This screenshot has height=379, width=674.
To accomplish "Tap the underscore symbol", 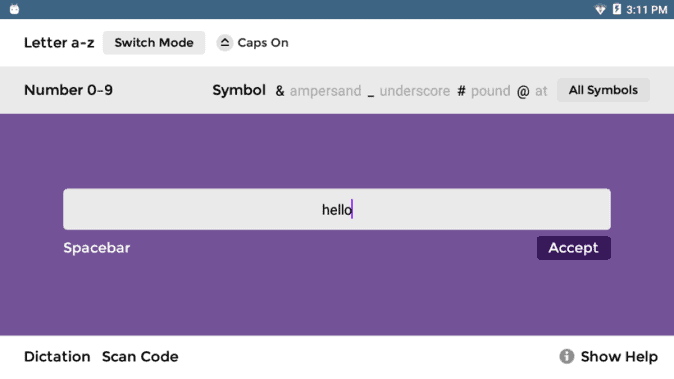I will pos(371,94).
